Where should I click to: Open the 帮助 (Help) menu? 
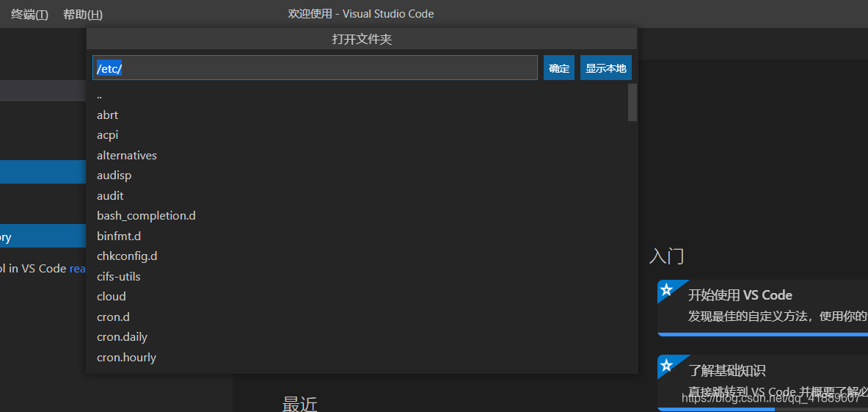pyautogui.click(x=83, y=15)
